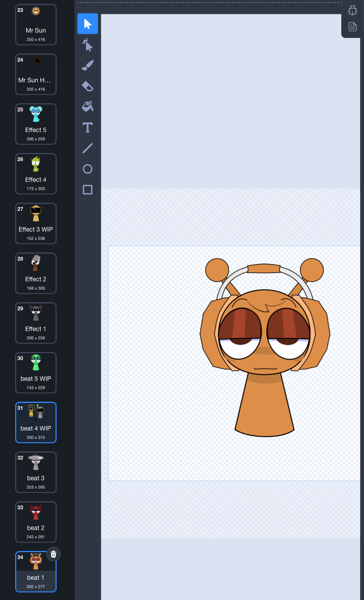
Task: Click the character's headphone band on canvas
Action: coord(264,268)
